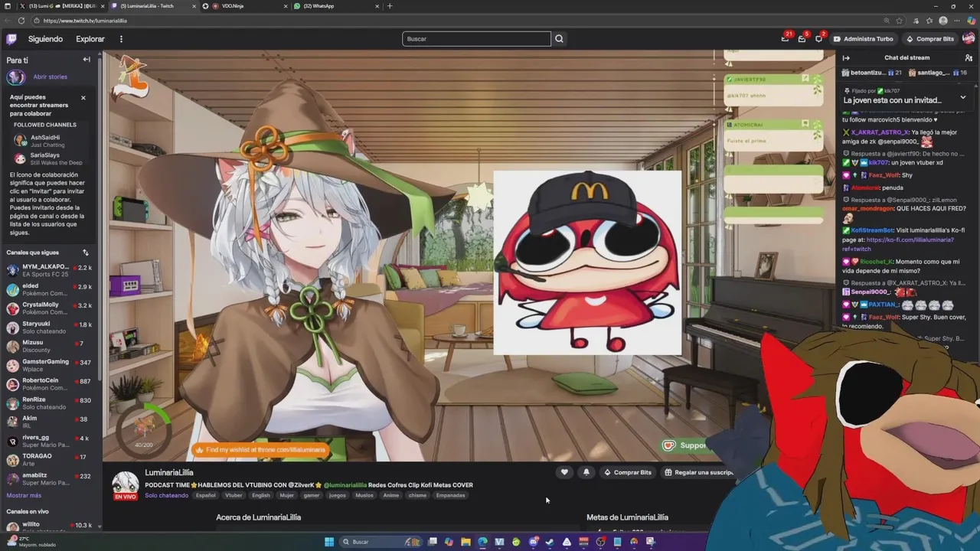Switch to the Lumi X/Twitter browser tab

61,6
